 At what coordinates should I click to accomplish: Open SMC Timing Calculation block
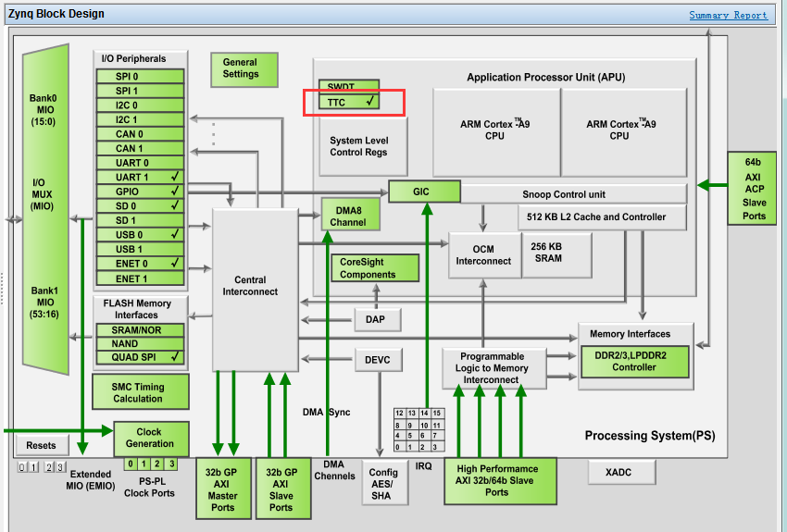[141, 392]
